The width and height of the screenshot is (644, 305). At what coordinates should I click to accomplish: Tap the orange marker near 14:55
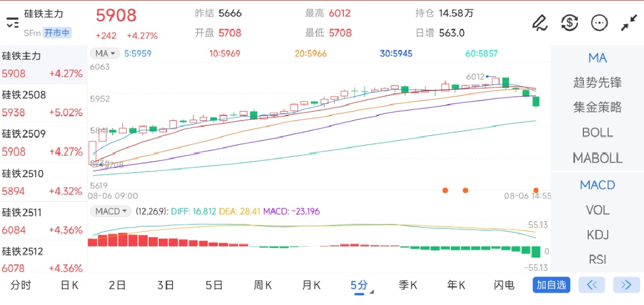coord(536,190)
